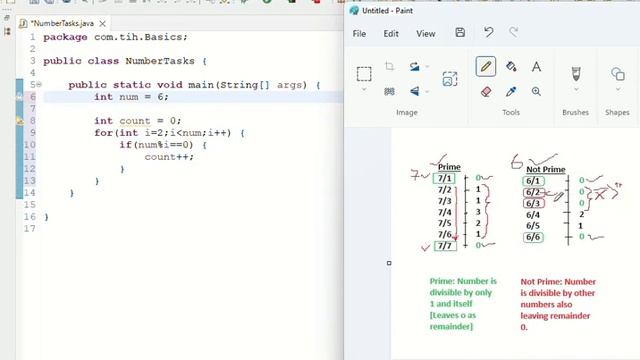
Task: Open the Edit menu in Paint
Action: pos(391,33)
